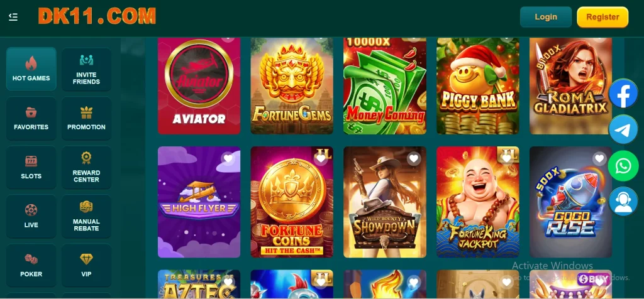
Task: Open WhatsApp chat icon
Action: pos(623,166)
